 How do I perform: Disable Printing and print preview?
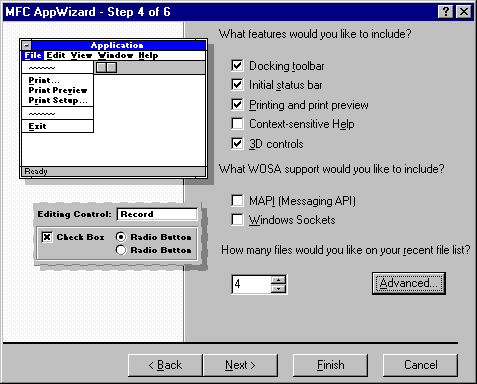coord(237,105)
